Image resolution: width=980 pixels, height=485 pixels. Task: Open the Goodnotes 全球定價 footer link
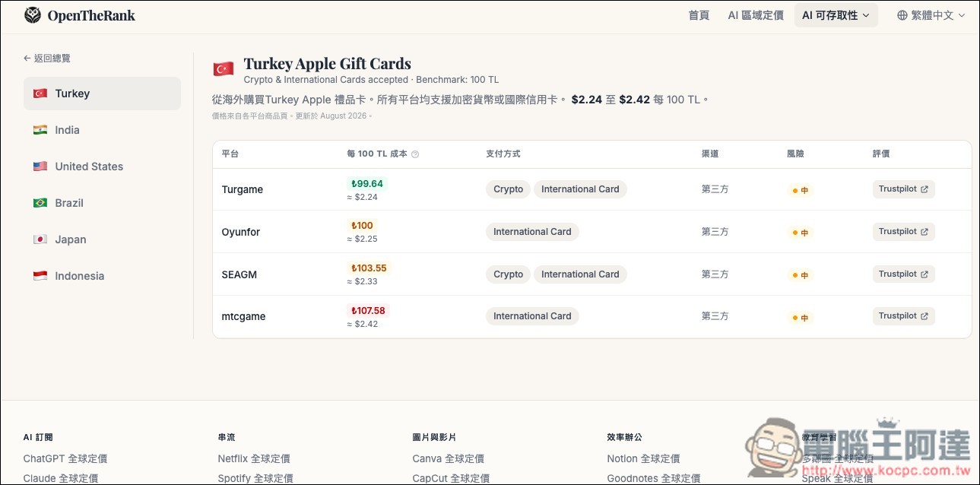pyautogui.click(x=654, y=478)
